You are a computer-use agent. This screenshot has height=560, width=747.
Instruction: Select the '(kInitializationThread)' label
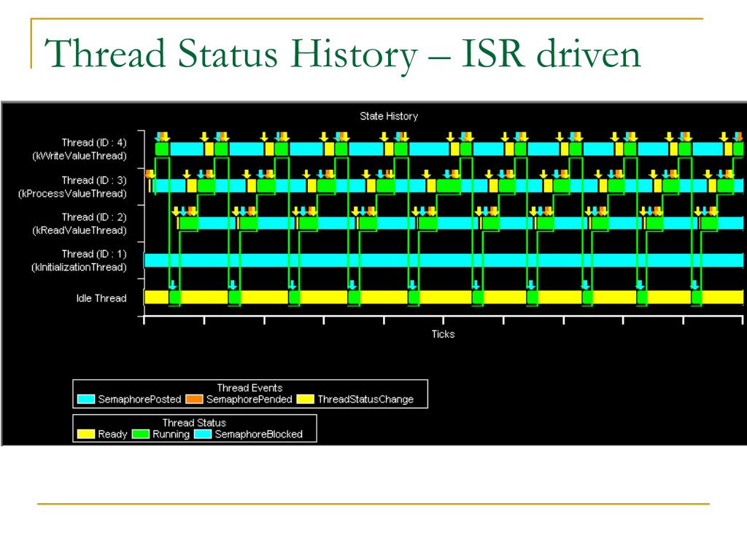(x=79, y=267)
